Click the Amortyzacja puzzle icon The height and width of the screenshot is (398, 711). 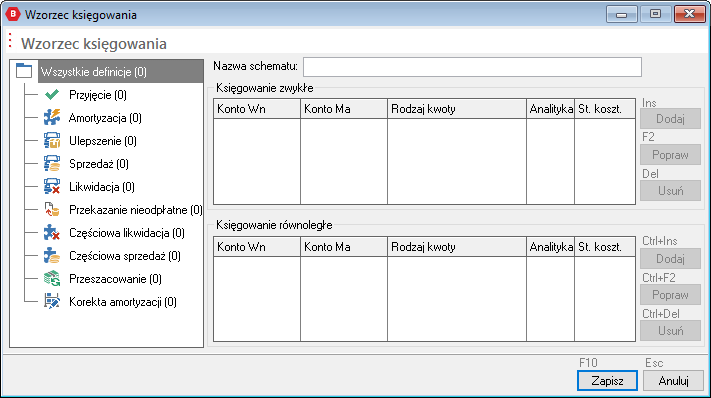coord(52,117)
